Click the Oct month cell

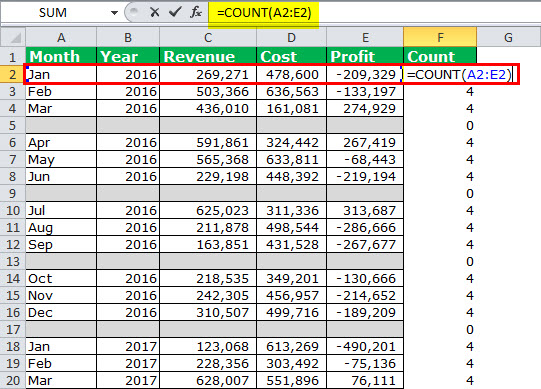pos(61,278)
